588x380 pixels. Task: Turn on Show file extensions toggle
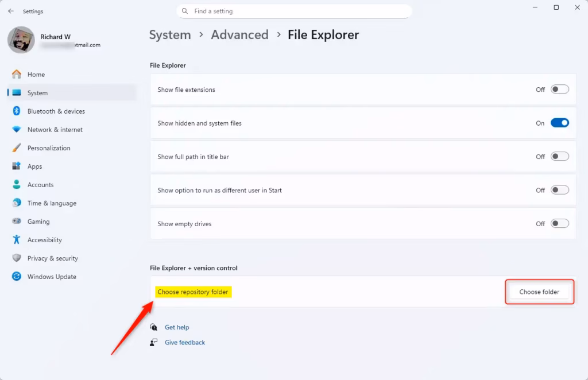click(559, 90)
